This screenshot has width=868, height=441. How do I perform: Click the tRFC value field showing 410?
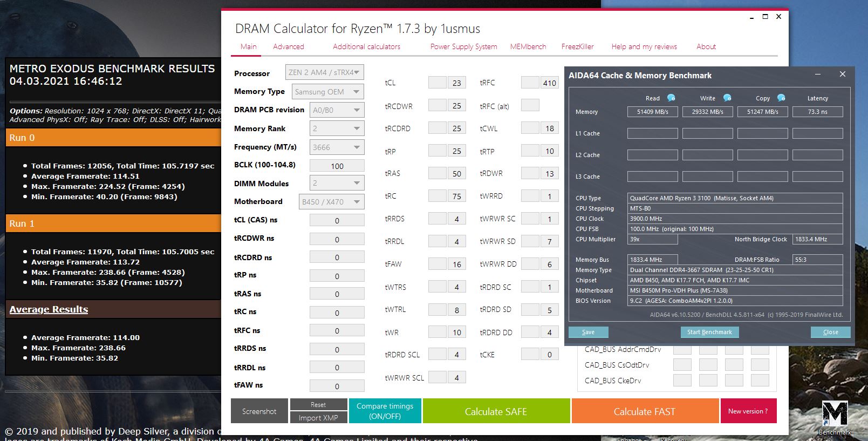[x=550, y=83]
